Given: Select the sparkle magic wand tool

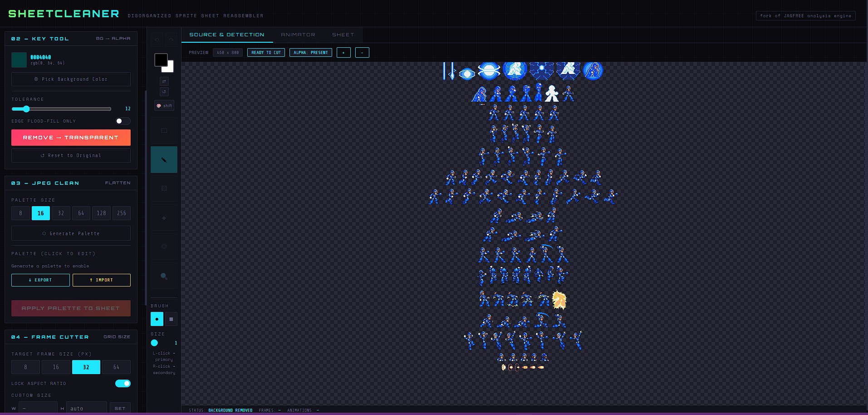Looking at the screenshot, I should coord(164,217).
